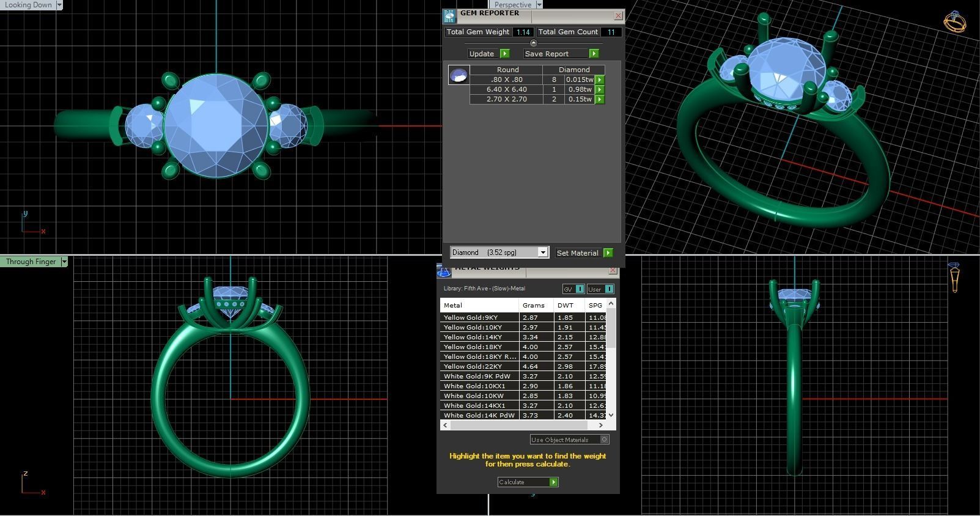The width and height of the screenshot is (980, 516).
Task: Click metal list scroll right arrow
Action: click(x=600, y=425)
